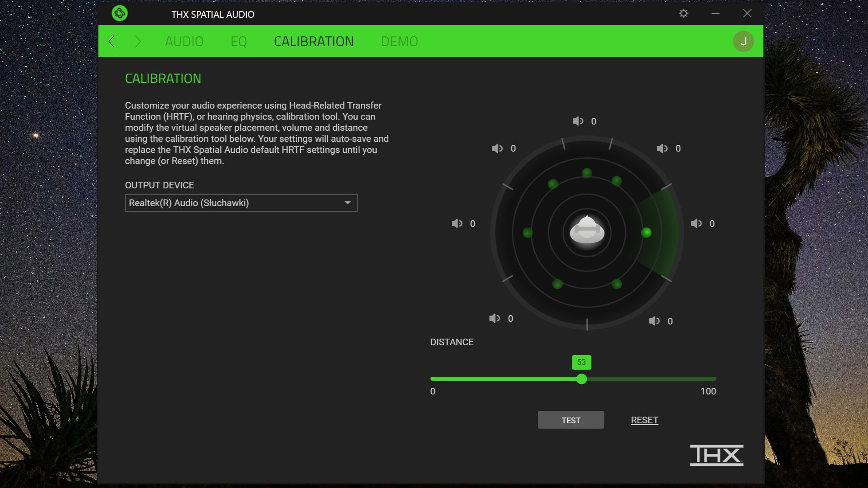Select the highlighted right side speaker dot

(646, 232)
